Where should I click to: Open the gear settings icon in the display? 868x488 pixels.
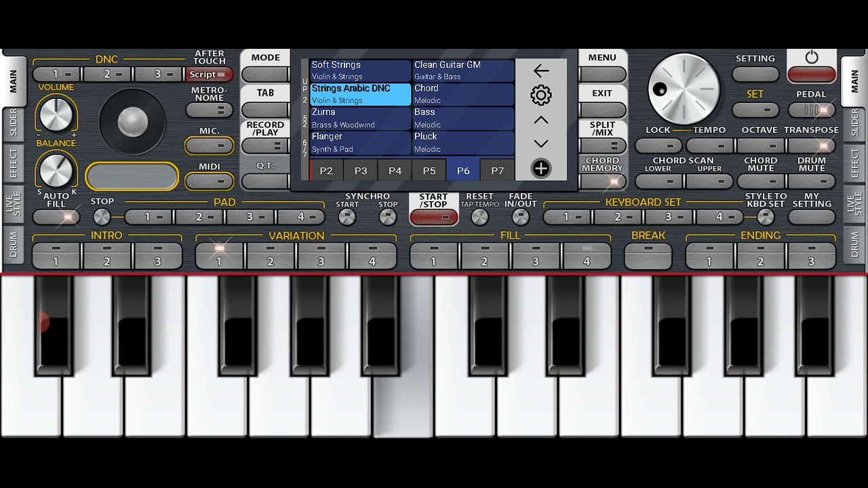tap(541, 95)
